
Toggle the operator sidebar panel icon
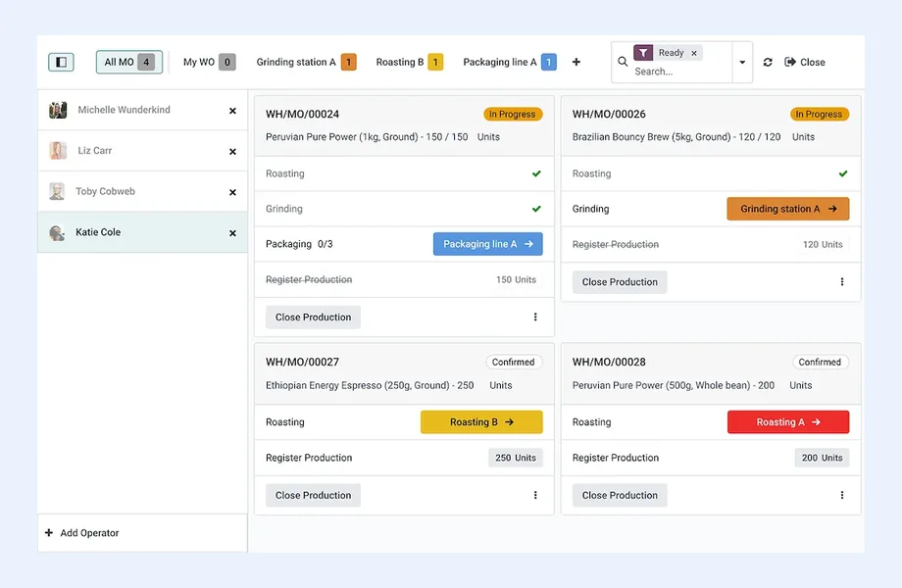(x=61, y=62)
